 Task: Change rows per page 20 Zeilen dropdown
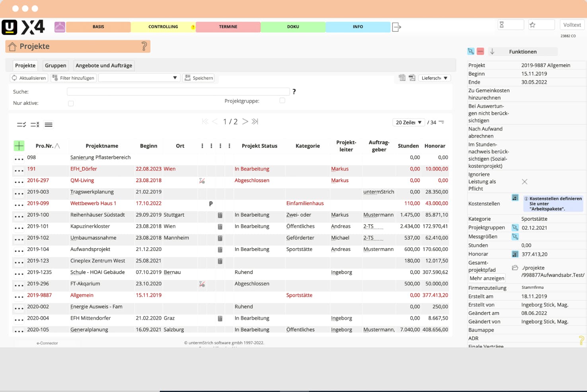(408, 122)
